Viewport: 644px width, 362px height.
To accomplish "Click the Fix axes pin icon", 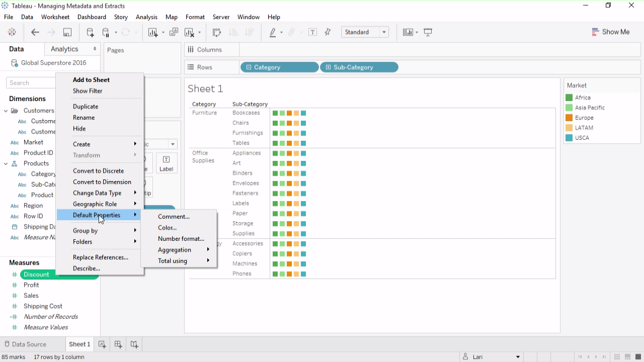I will (x=328, y=32).
